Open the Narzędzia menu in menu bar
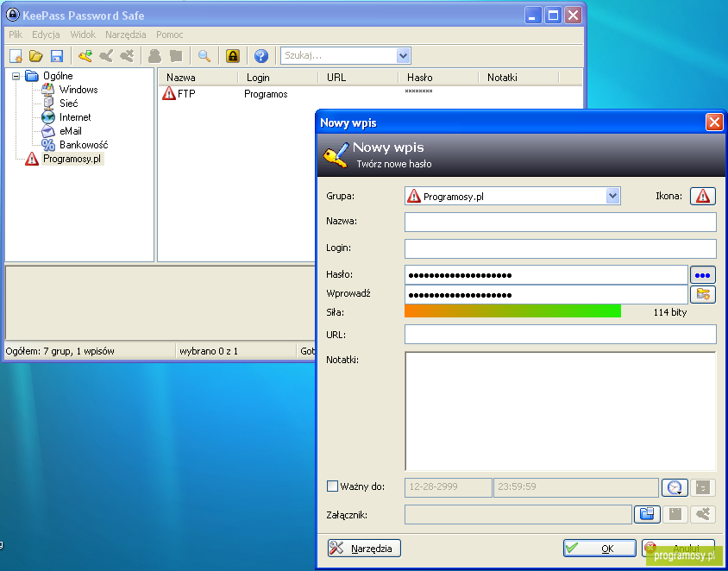 coord(125,35)
